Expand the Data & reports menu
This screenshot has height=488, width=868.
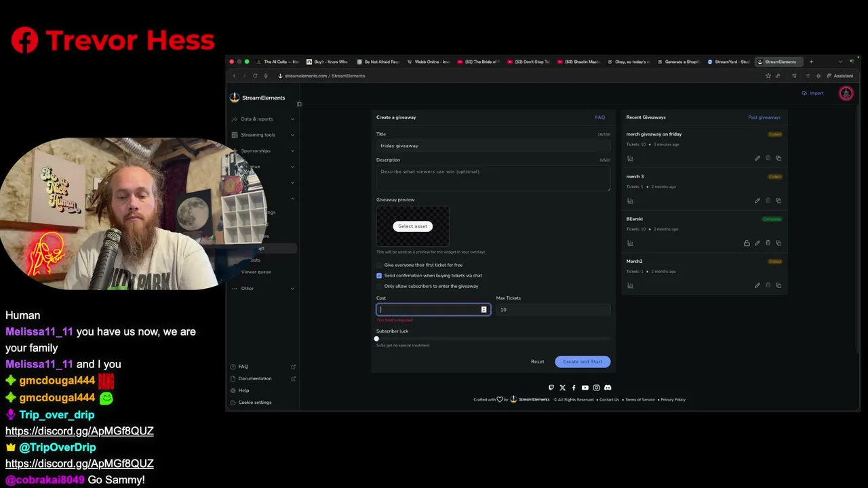tap(263, 119)
